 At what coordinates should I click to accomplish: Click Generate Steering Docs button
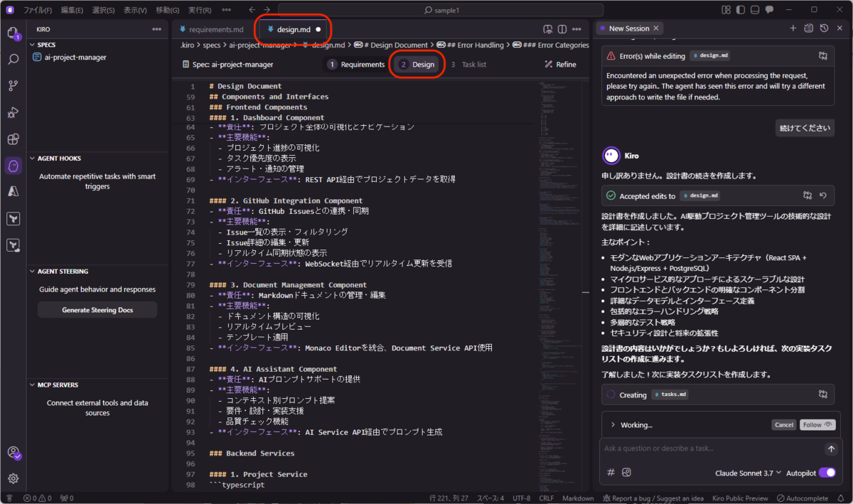coord(97,310)
